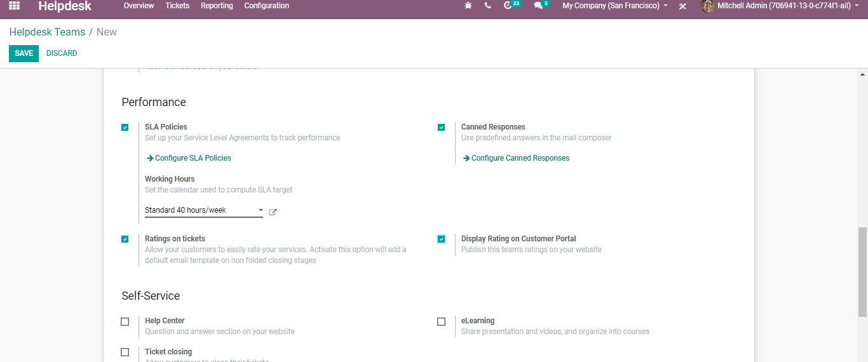This screenshot has width=868, height=362.
Task: Open the Reporting menu
Action: tap(217, 6)
